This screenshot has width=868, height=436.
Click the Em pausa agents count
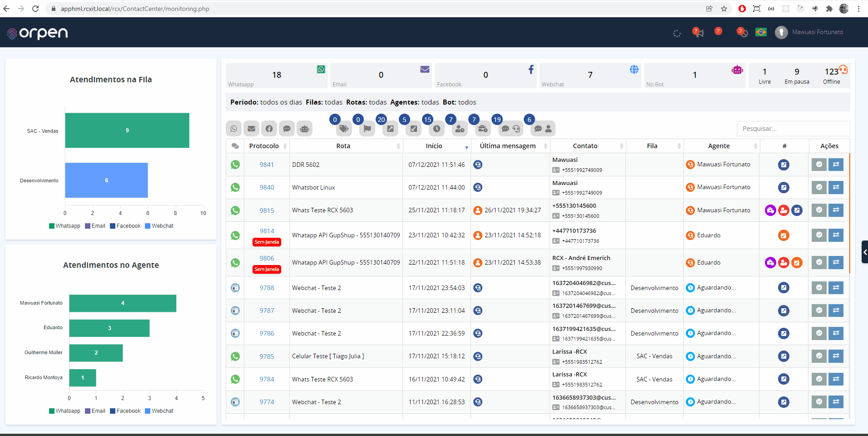pyautogui.click(x=797, y=72)
